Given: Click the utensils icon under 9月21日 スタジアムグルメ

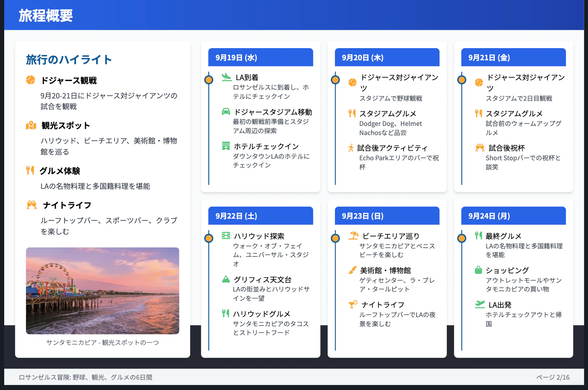Looking at the screenshot, I should tap(478, 113).
